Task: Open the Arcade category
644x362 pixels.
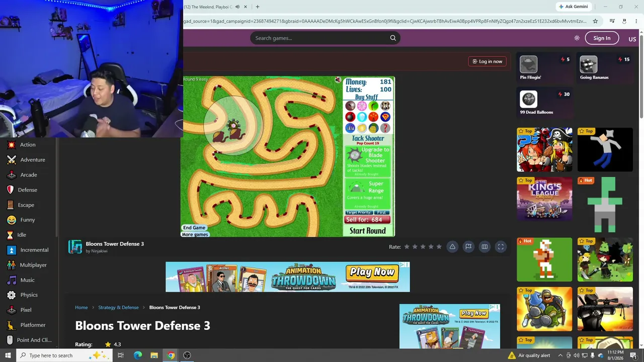Action: coord(28,175)
